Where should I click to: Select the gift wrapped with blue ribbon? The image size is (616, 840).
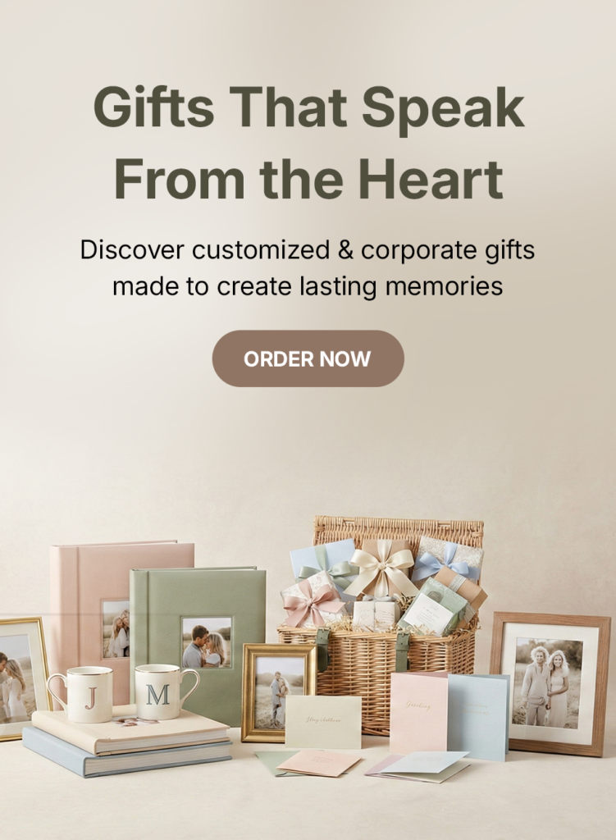point(447,559)
